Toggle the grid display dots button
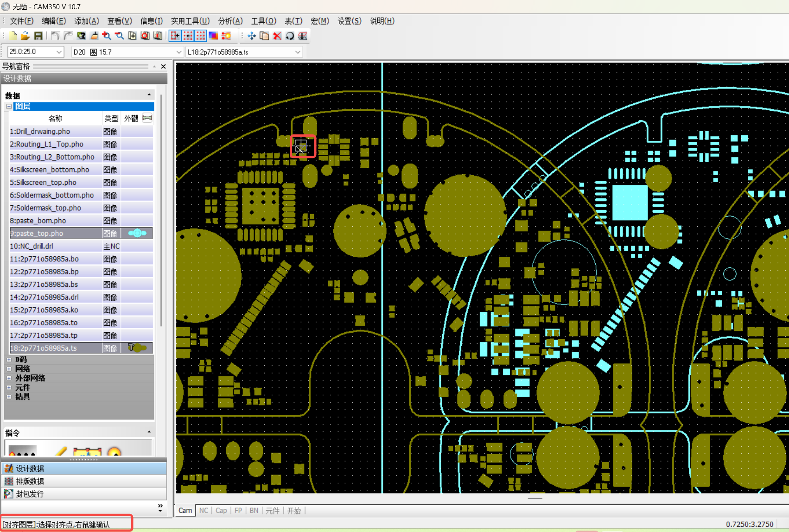Screen dimensions: 789x532 pyautogui.click(x=201, y=36)
